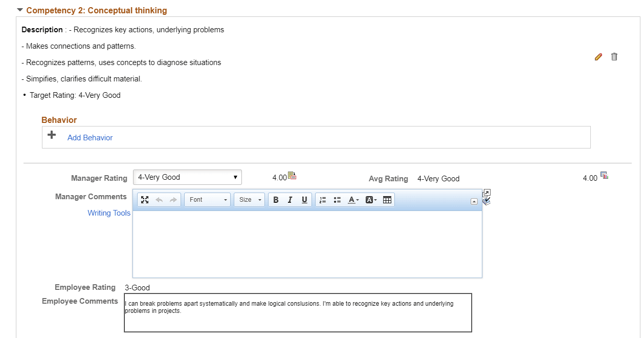Insert a table in the comments editor

coord(387,200)
